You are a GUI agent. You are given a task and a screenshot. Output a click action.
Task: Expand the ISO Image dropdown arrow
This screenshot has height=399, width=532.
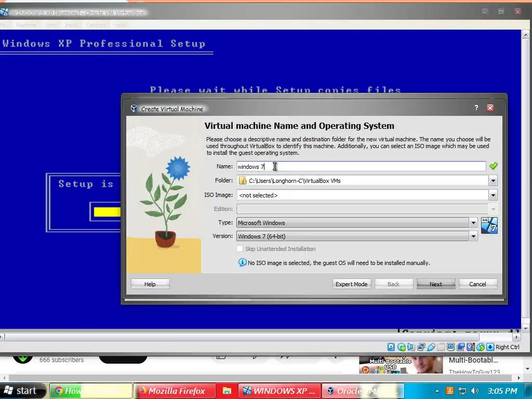click(493, 195)
